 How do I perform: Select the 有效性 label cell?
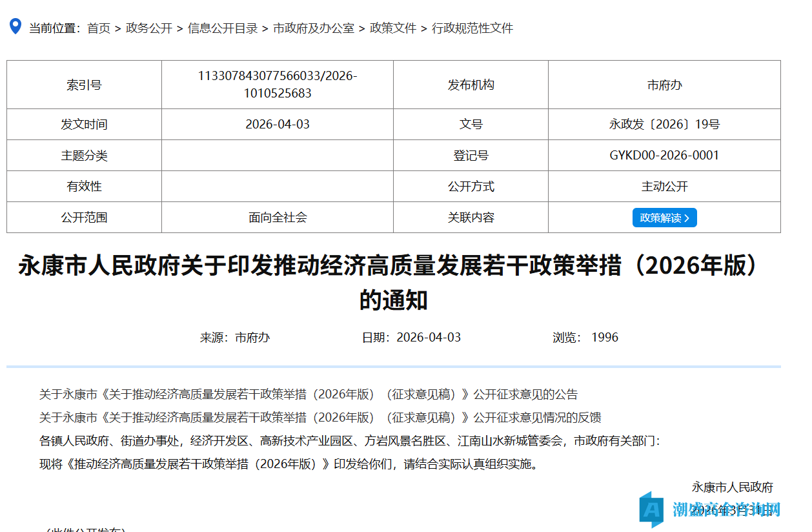coord(84,186)
